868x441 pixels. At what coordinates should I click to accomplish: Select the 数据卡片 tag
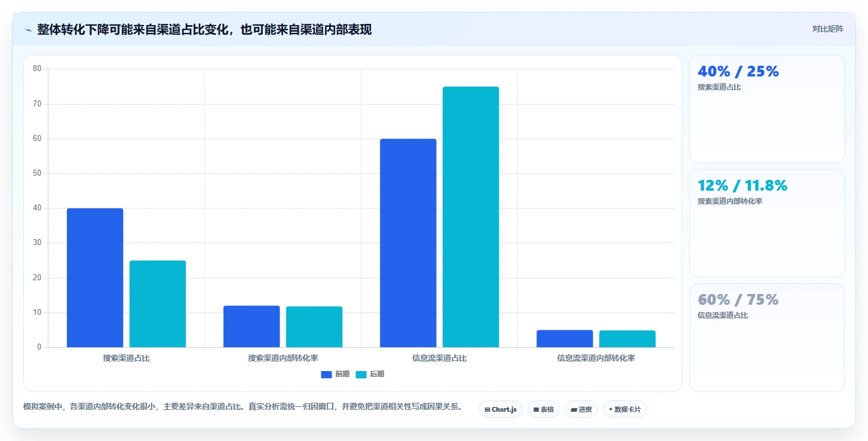point(625,409)
